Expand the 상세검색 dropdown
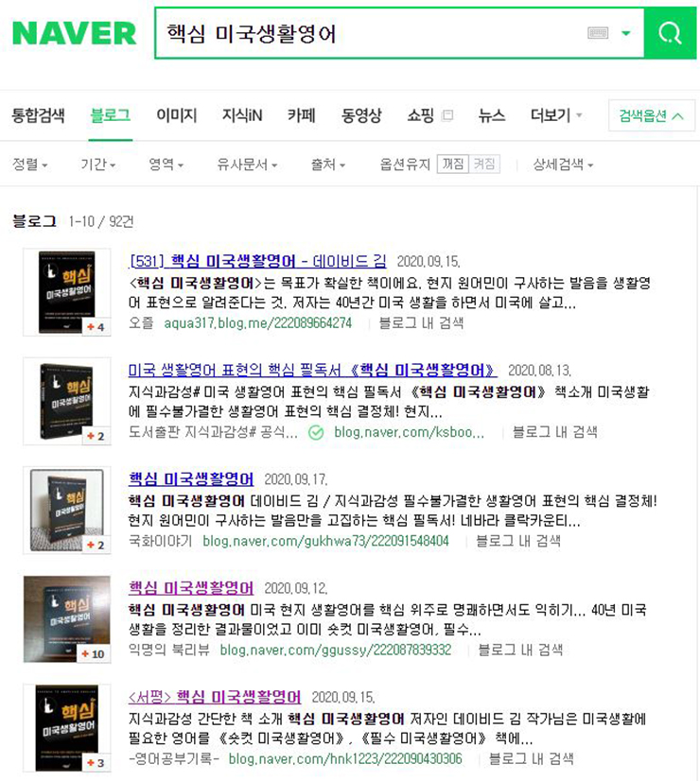 (x=563, y=164)
